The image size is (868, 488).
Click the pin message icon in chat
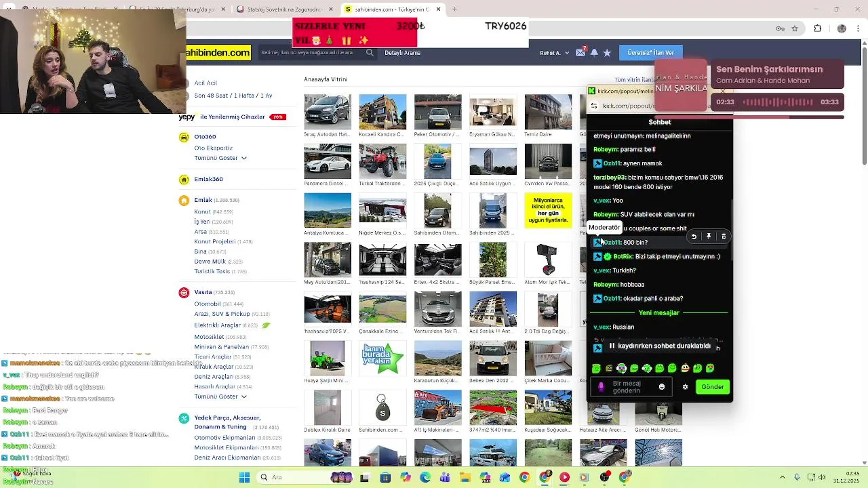[x=709, y=237]
